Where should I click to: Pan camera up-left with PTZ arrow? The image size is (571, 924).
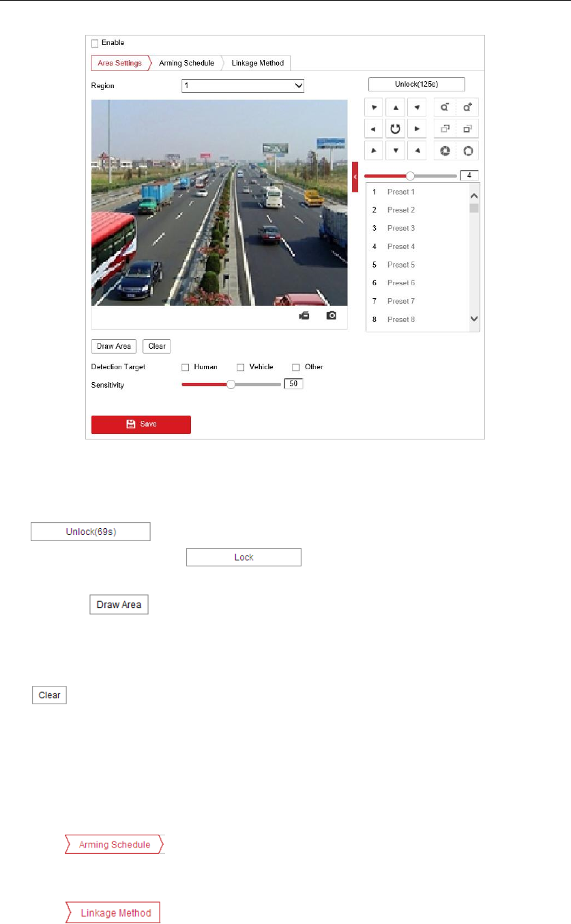click(374, 107)
